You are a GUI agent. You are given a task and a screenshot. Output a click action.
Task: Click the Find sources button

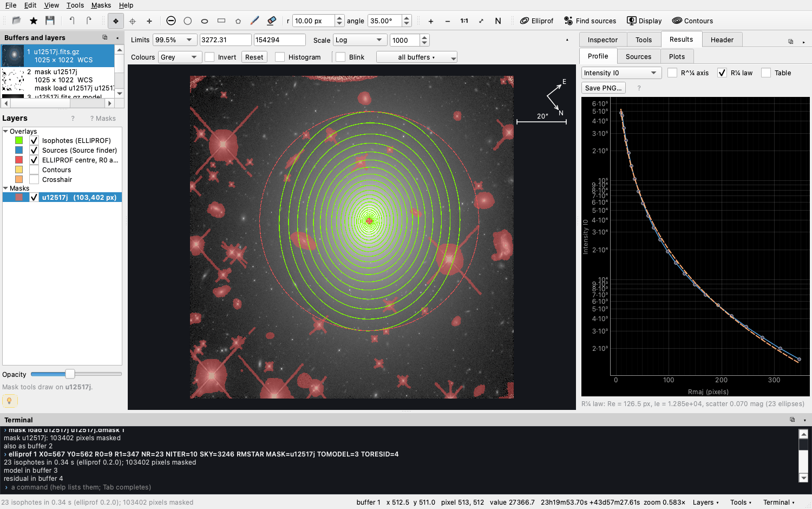590,21
